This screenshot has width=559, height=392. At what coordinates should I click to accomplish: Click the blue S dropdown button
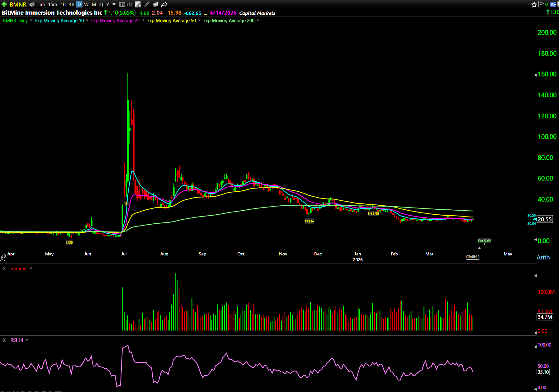tap(553, 4)
